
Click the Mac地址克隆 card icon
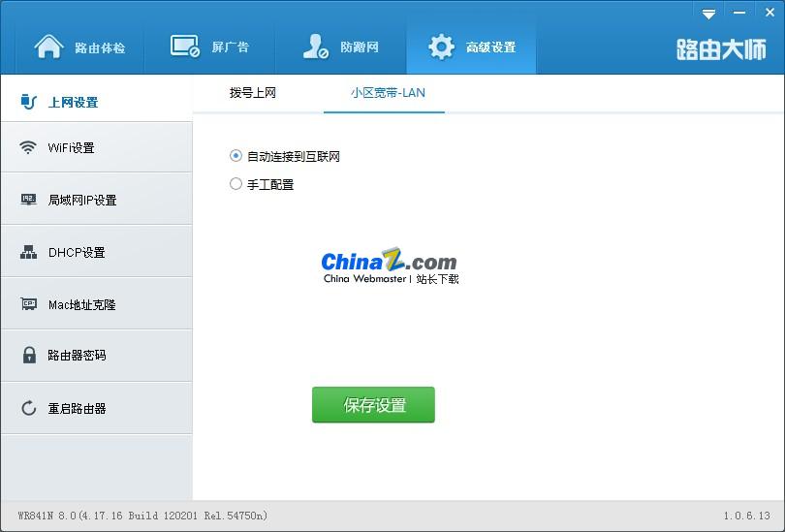[28, 303]
